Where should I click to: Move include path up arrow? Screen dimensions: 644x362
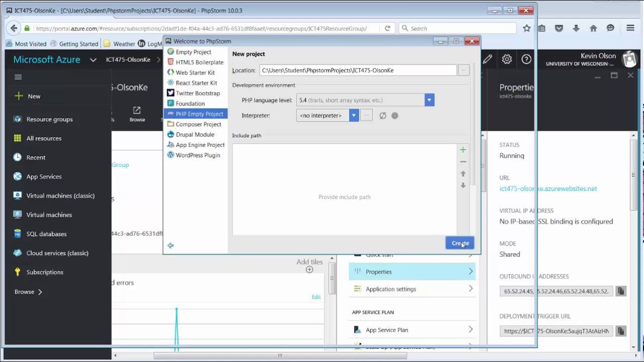(x=463, y=173)
